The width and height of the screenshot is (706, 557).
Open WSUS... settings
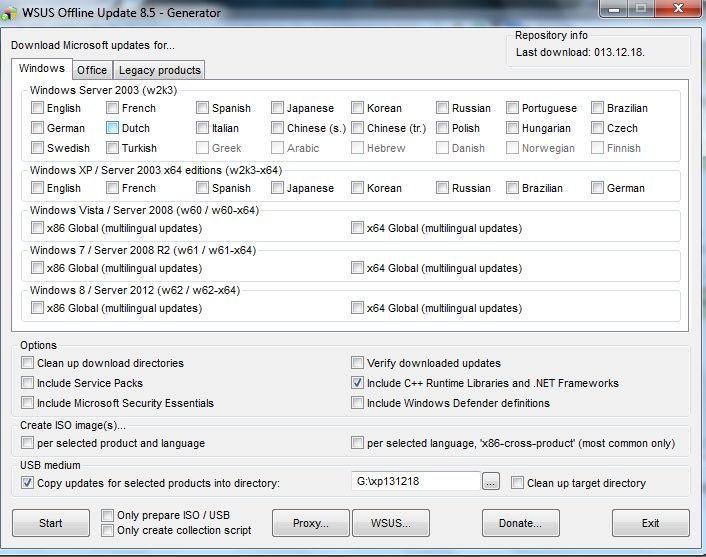pos(391,523)
